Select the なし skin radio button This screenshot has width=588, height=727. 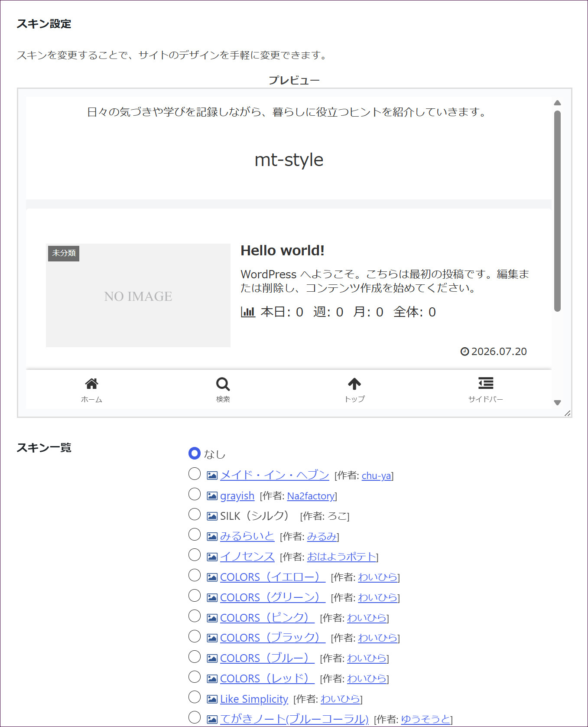195,453
